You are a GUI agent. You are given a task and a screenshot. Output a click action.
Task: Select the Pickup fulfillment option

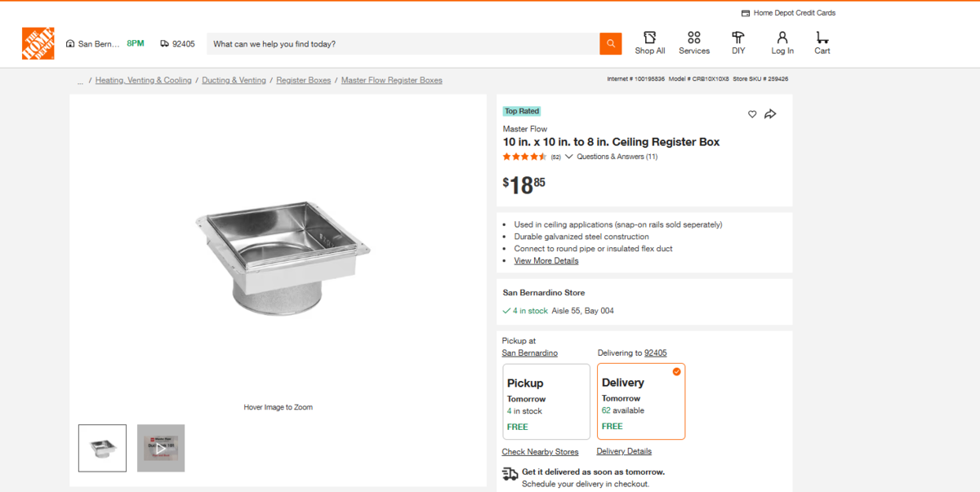pyautogui.click(x=546, y=401)
